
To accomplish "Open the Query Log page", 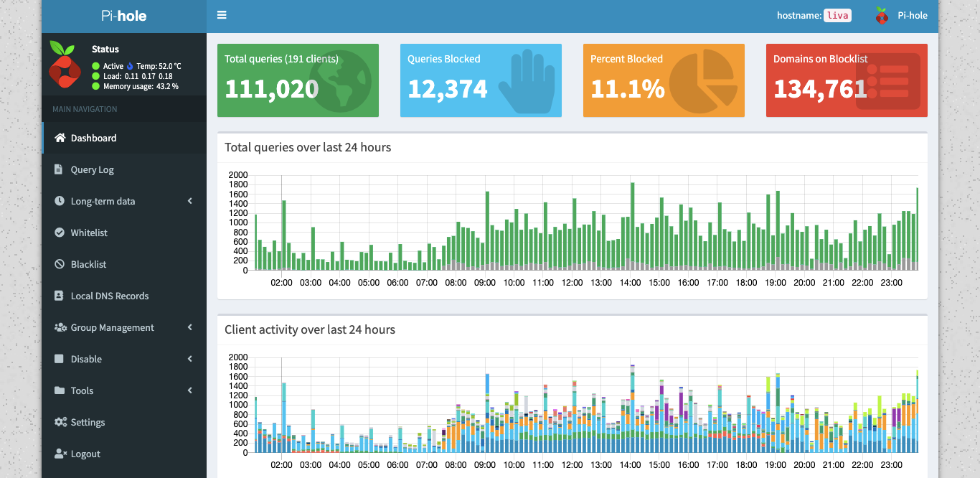I will 124,169.
